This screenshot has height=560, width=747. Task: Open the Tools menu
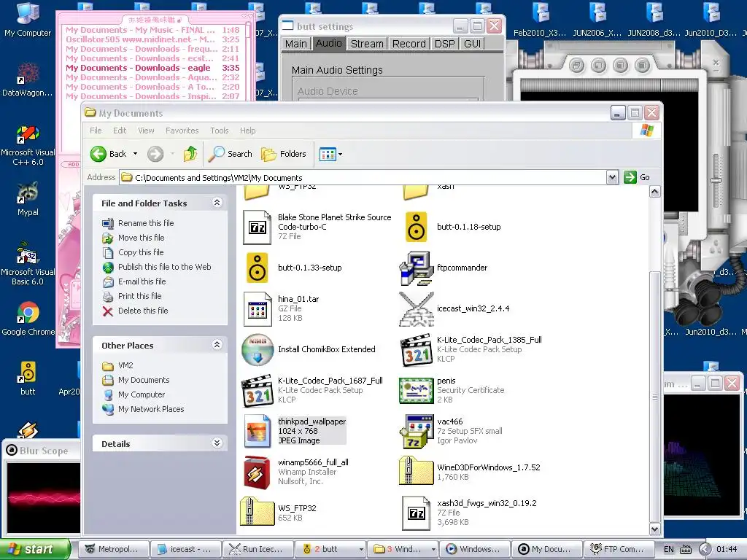219,131
